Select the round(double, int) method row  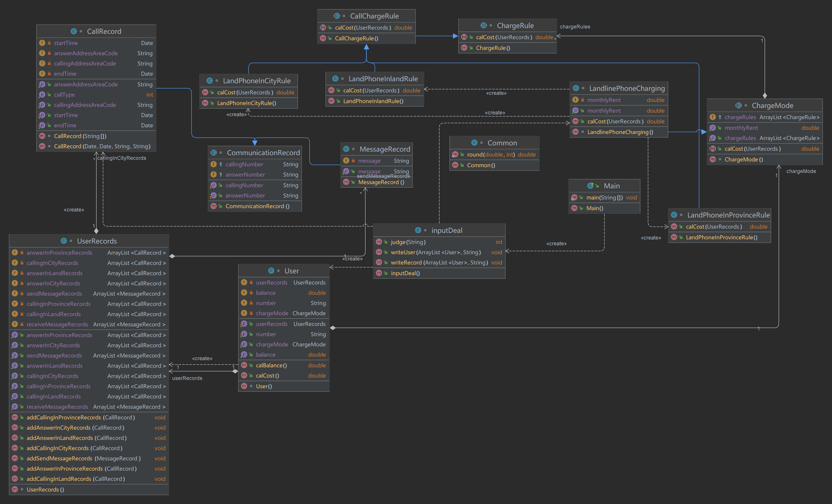[491, 154]
